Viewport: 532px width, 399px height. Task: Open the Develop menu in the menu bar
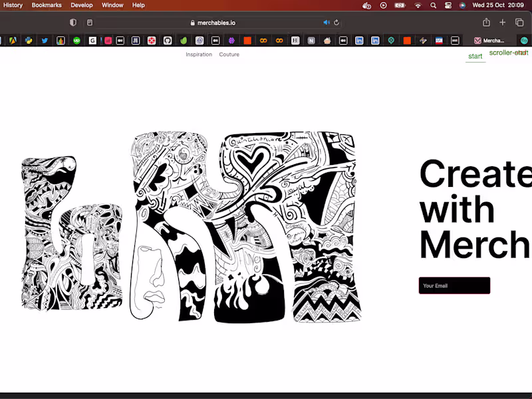81,5
